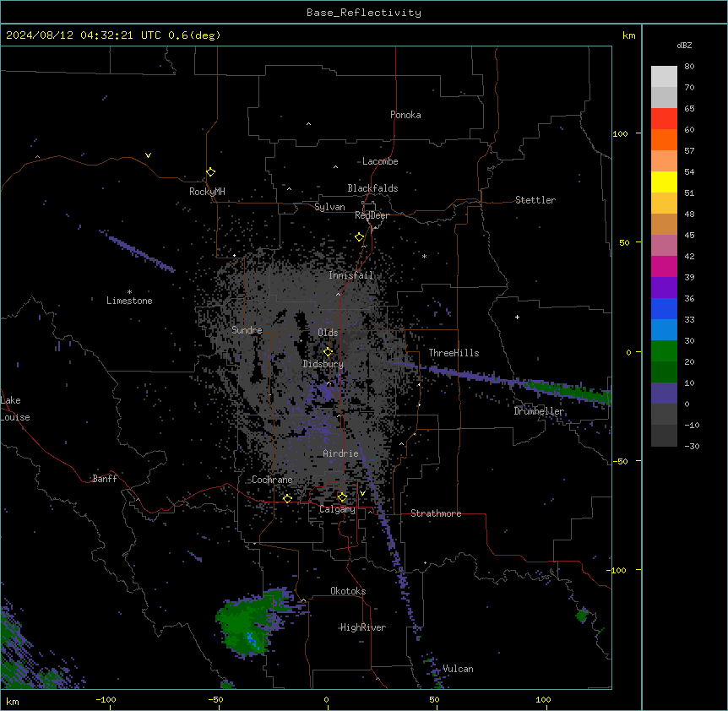Click the Innisfail label
This screenshot has width=728, height=711.
[350, 275]
